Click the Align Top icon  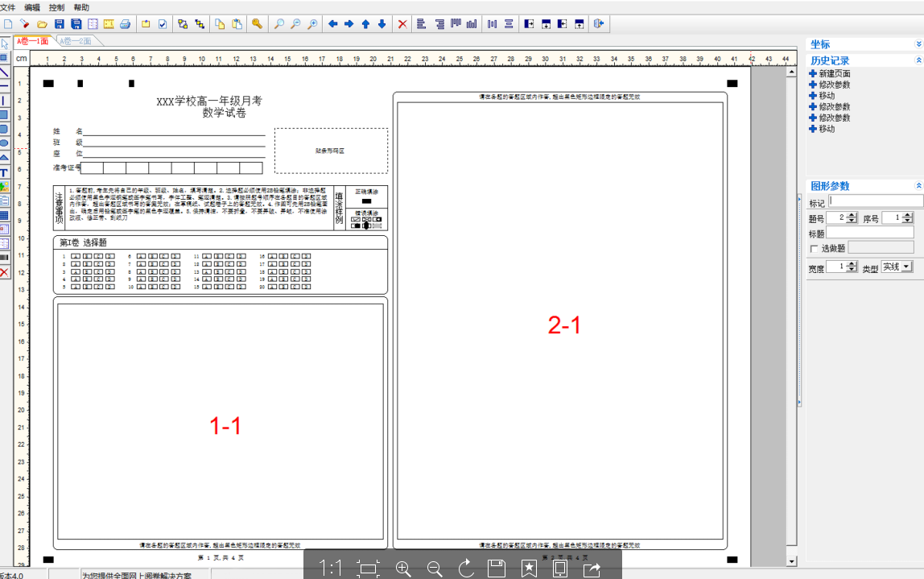click(456, 24)
